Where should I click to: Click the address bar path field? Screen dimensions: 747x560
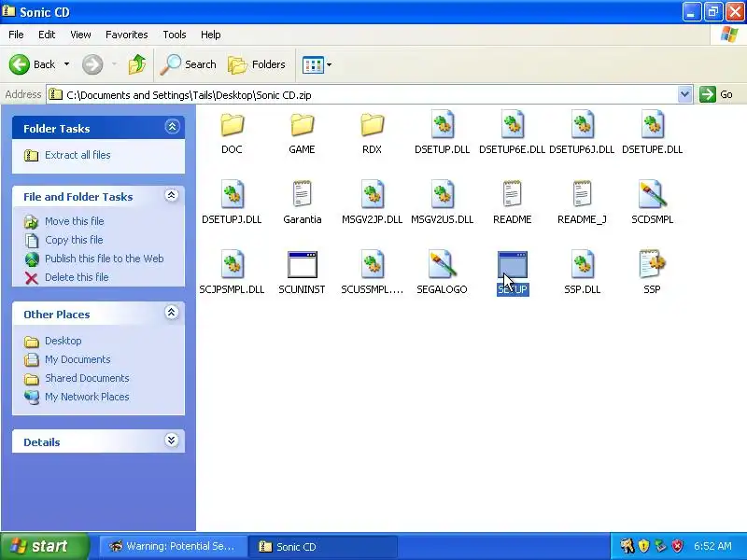click(362, 95)
